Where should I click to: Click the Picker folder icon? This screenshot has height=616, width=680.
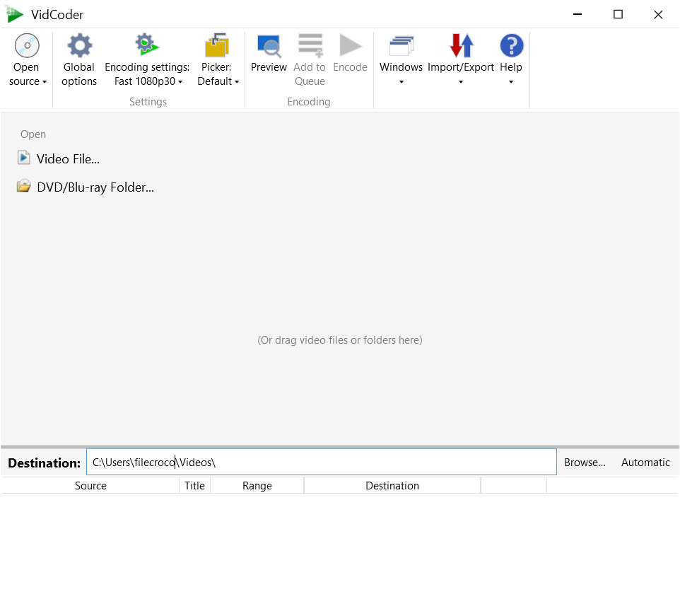[x=216, y=45]
